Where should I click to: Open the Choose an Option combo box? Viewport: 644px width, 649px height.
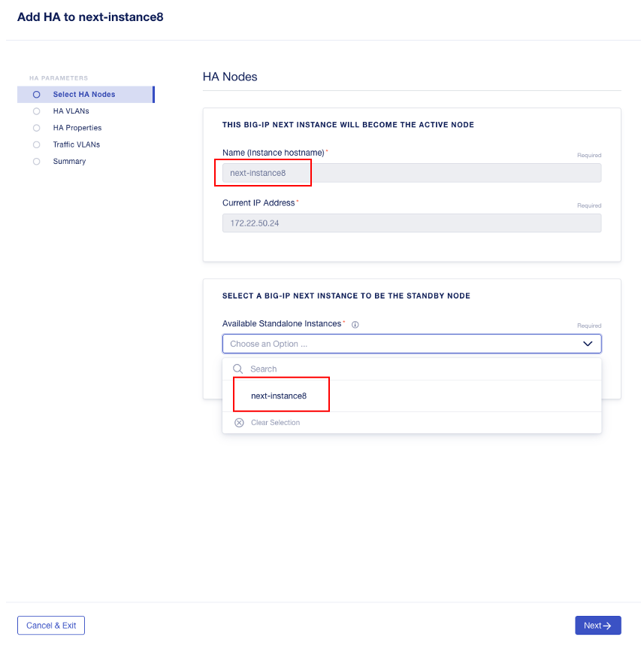(x=412, y=344)
